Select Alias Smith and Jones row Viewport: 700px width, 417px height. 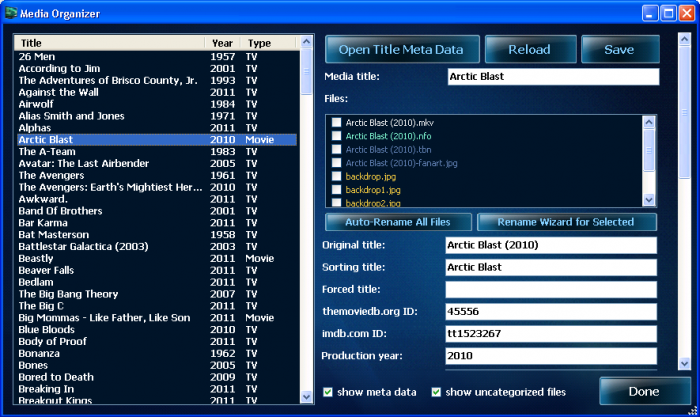(x=157, y=116)
